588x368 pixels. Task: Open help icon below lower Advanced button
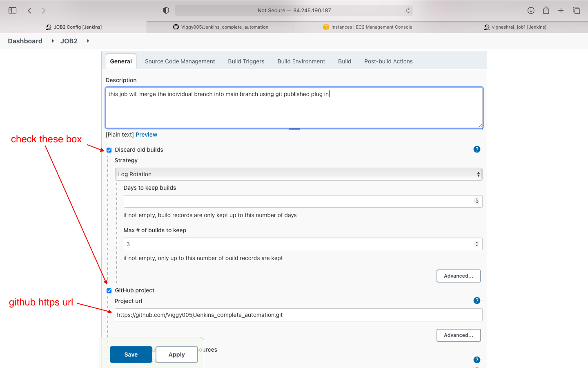[477, 360]
